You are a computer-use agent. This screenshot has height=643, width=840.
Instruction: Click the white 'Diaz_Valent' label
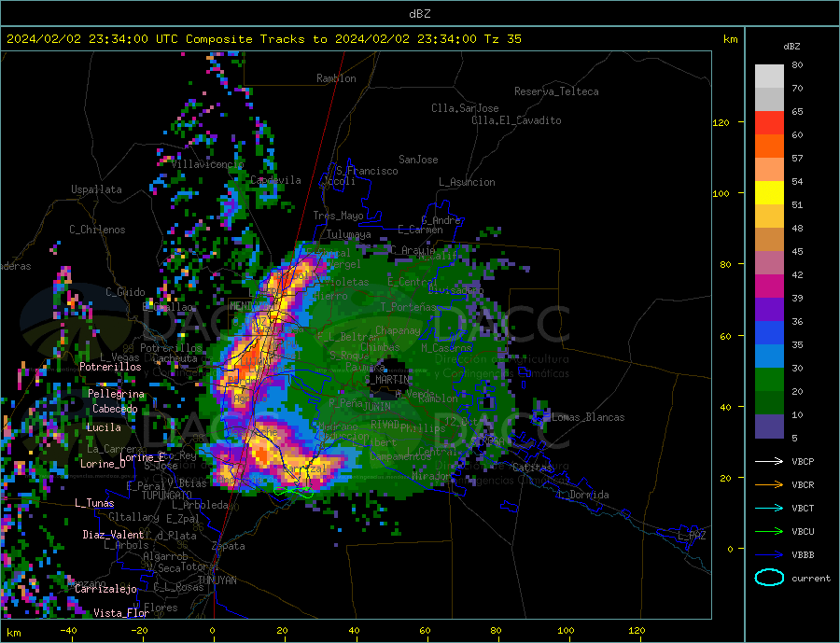[113, 535]
